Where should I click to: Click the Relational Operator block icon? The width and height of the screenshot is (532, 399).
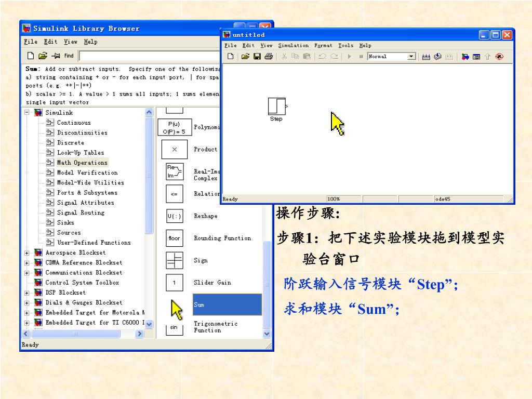175,194
